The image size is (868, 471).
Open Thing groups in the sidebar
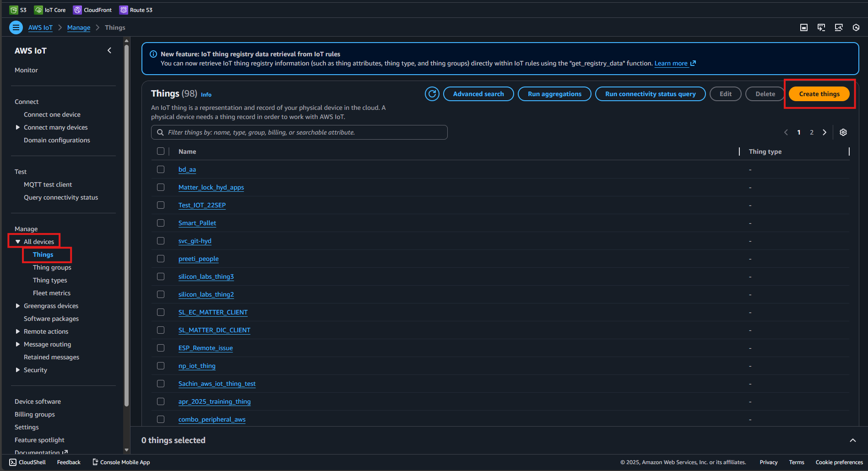coord(52,267)
